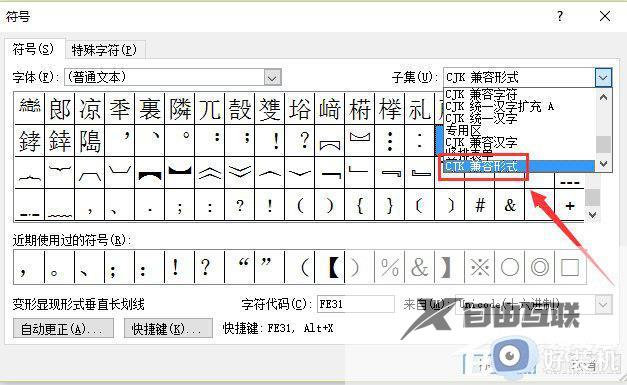Choose the 。 full stop from recent symbols

60,267
